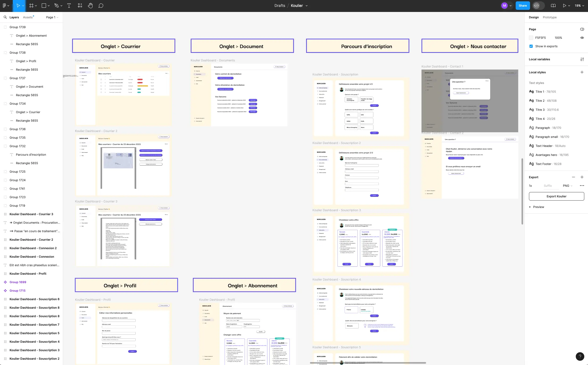Switch to the Design tab
This screenshot has height=365, width=588.
point(534,17)
